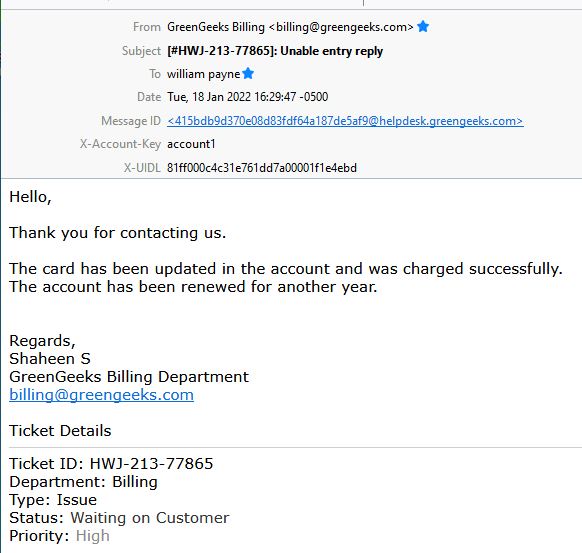Click the billing@greengeeks.com signature link
The image size is (582, 553).
coord(101,395)
